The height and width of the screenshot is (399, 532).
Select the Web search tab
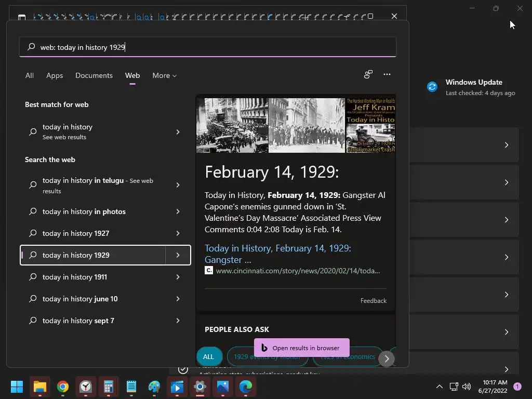tap(132, 75)
